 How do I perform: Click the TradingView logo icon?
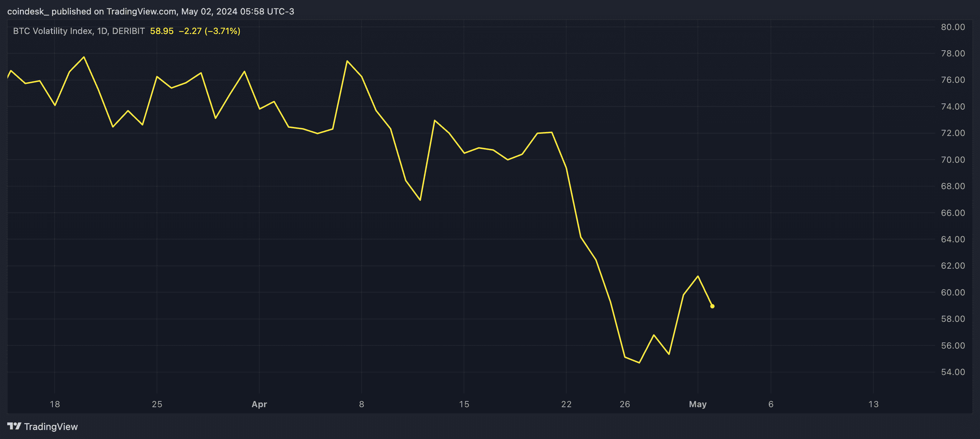coord(14,426)
